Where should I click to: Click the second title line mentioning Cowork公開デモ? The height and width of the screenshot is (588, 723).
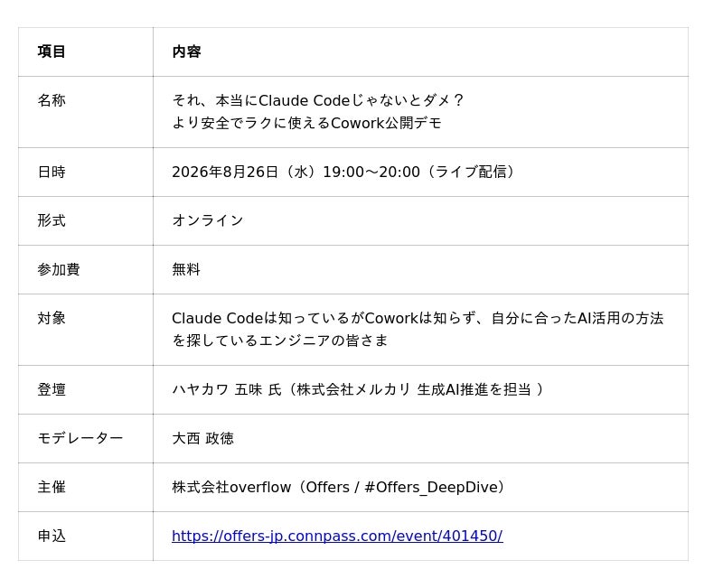point(306,123)
